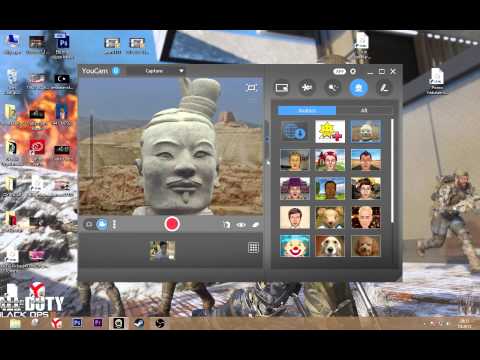
Task: Open the three-dot capture options menu
Action: 114,224
